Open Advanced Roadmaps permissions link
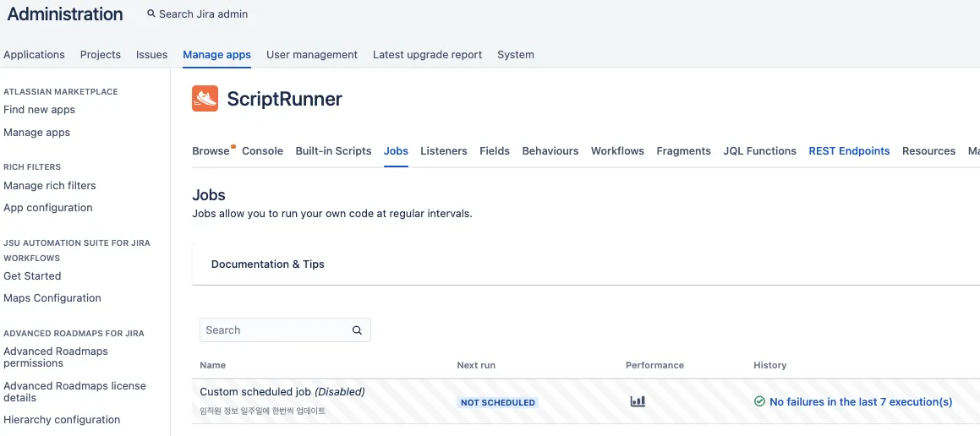980x436 pixels. [x=56, y=357]
